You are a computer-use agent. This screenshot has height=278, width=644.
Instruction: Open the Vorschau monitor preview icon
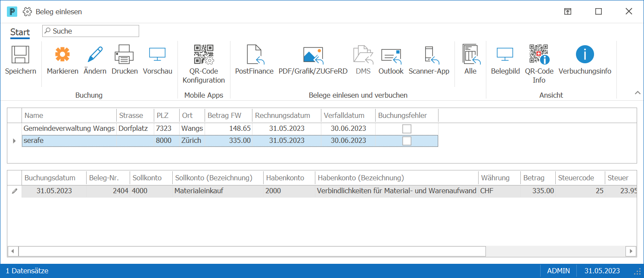click(x=158, y=55)
